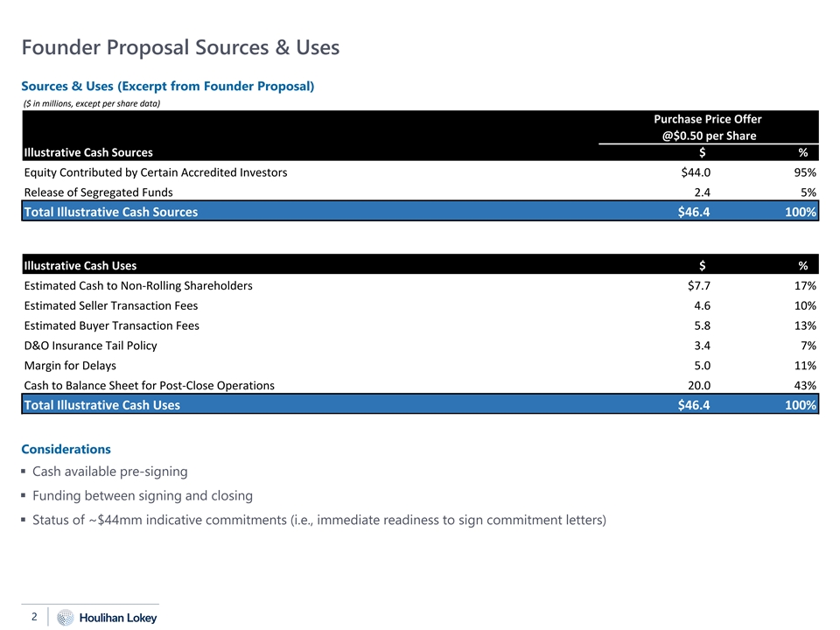Click the 43% post-close operations percentage
840x630 pixels.
tap(805, 386)
